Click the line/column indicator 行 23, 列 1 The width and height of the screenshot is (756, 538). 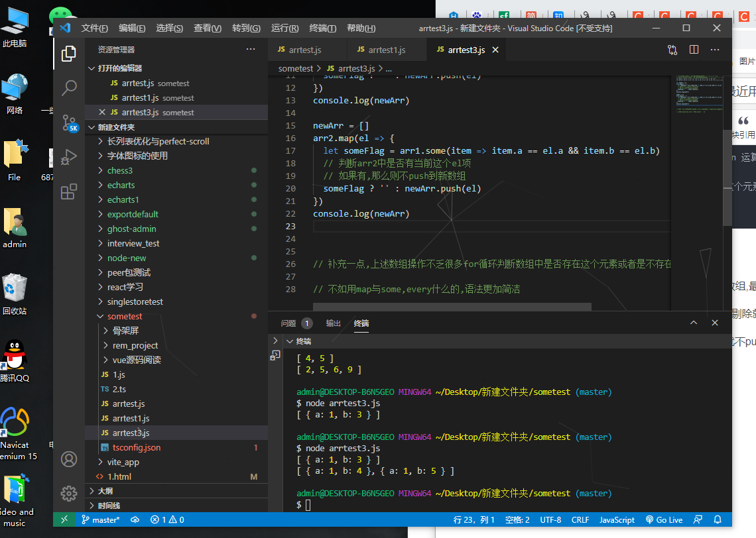tap(474, 519)
